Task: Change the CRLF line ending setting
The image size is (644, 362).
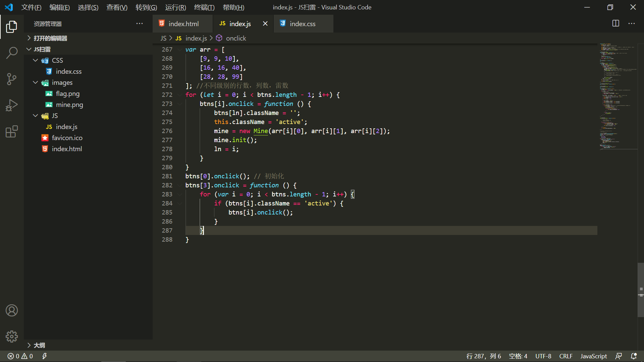Action: (x=566, y=356)
